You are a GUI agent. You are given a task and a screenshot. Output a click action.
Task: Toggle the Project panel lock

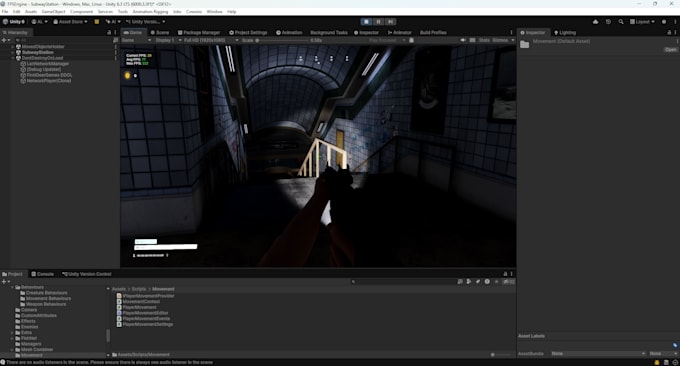[x=505, y=274]
